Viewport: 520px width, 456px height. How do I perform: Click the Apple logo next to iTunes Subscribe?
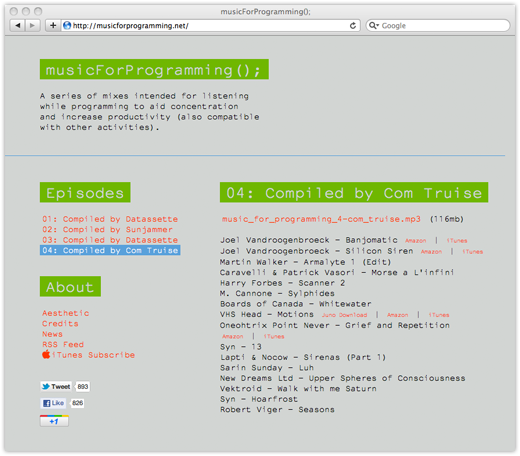[x=46, y=354]
